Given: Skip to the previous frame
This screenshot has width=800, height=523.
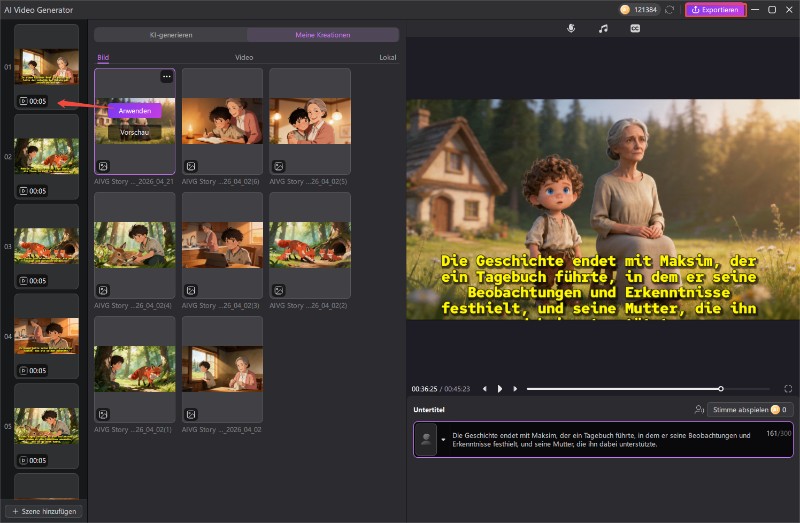Looking at the screenshot, I should coord(484,388).
